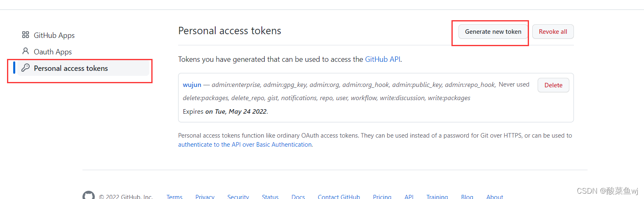Revoke all tokens

coord(553,32)
